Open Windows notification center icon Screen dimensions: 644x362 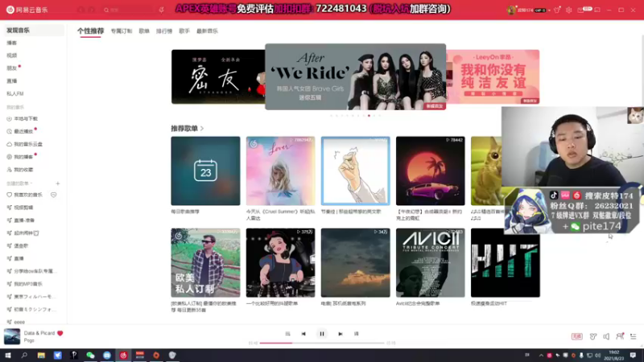coord(634,356)
